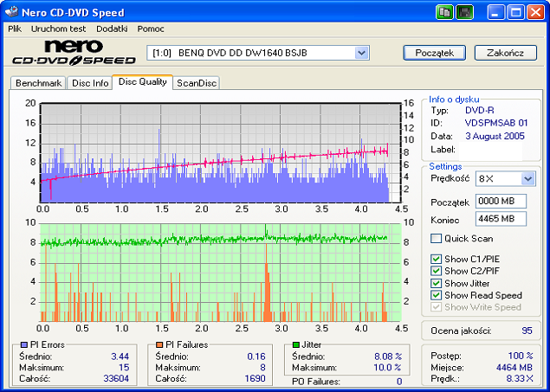
Task: Click the Jitter green legend swatch
Action: tap(296, 345)
